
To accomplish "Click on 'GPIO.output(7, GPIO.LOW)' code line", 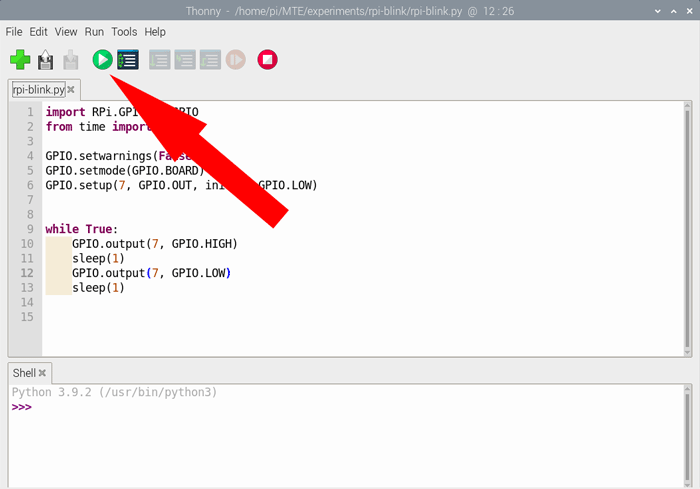I will tap(151, 273).
